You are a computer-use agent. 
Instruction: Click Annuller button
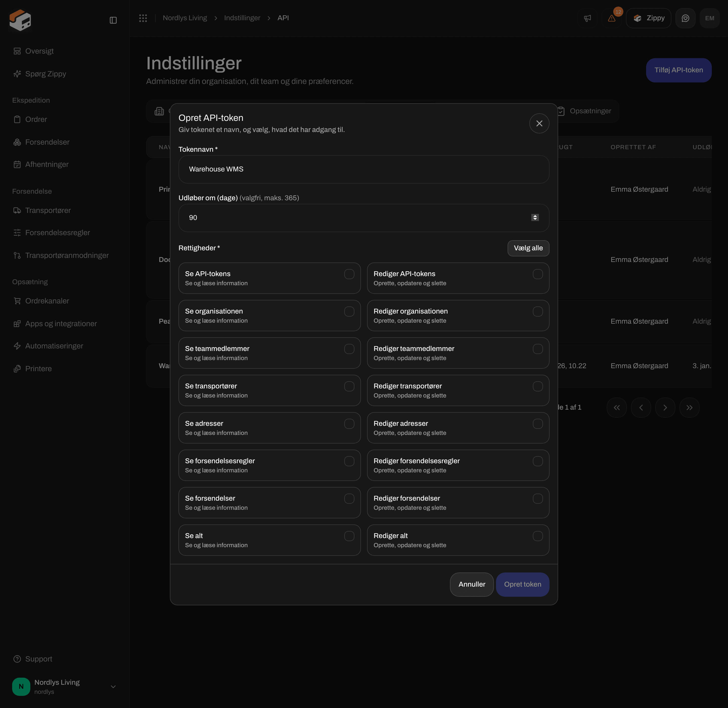coord(472,584)
